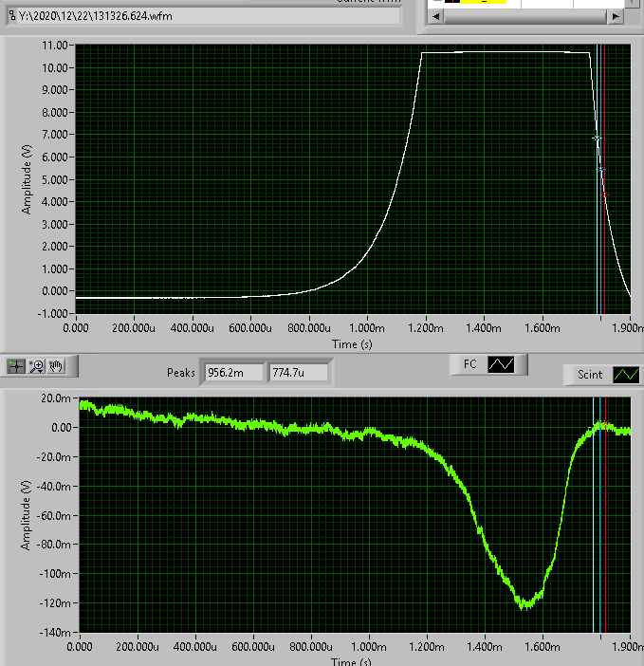The height and width of the screenshot is (666, 644).
Task: Click the Scint plot legend line icon
Action: pyautogui.click(x=625, y=375)
